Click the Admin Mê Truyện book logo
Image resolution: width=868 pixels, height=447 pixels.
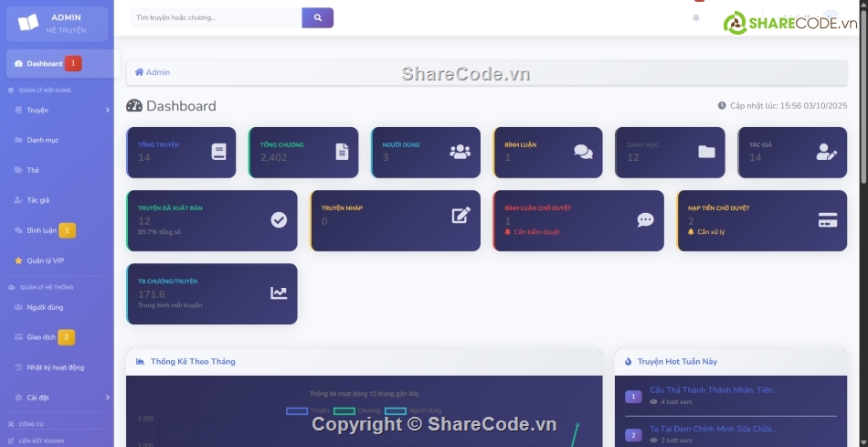click(x=28, y=23)
